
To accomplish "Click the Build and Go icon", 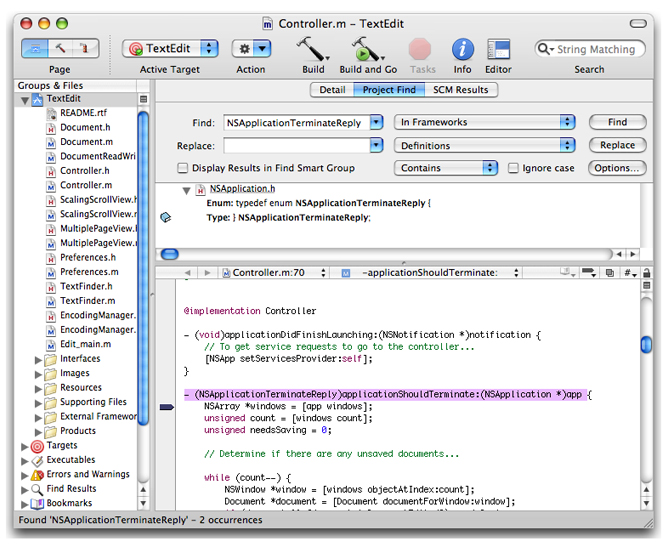I will pos(367,49).
